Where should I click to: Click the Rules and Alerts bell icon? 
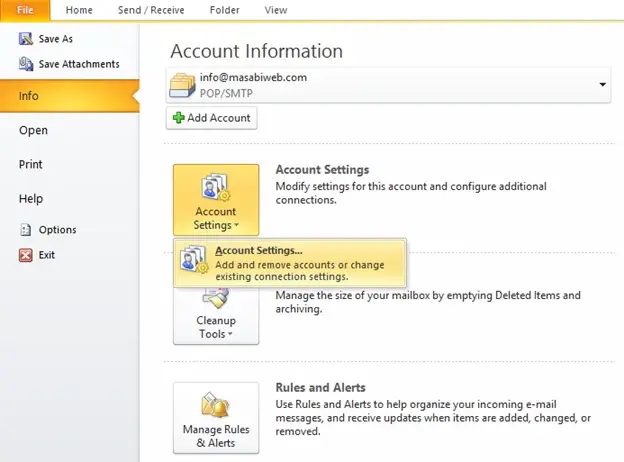click(216, 405)
